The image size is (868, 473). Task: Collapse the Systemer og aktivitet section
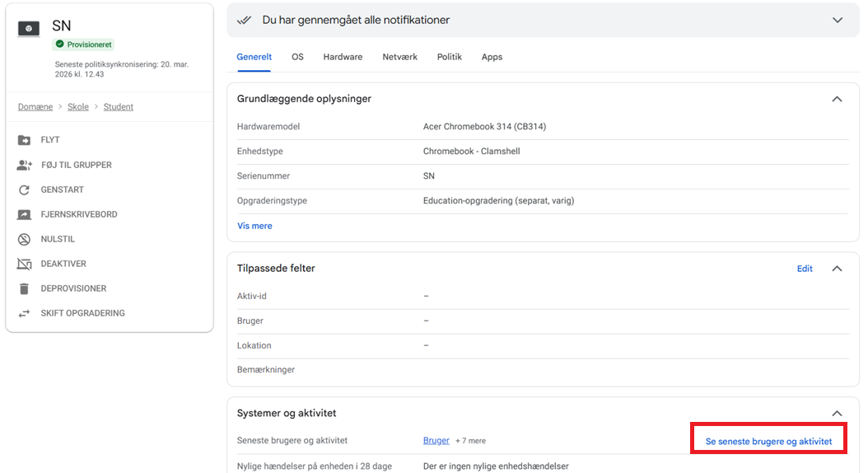click(837, 414)
